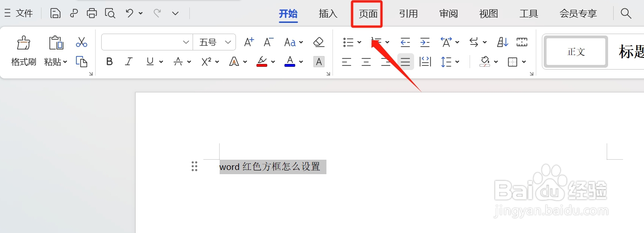The height and width of the screenshot is (233, 644).
Task: Toggle Bold formatting
Action: [110, 61]
